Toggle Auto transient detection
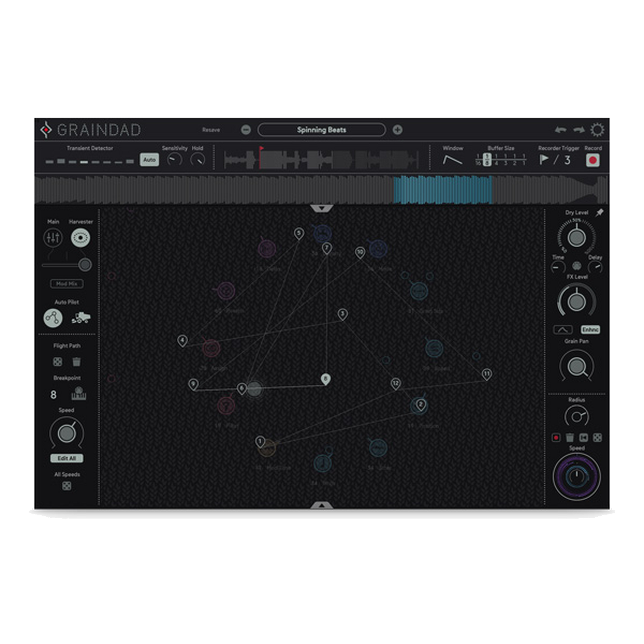This screenshot has width=644, height=644. 149,160
